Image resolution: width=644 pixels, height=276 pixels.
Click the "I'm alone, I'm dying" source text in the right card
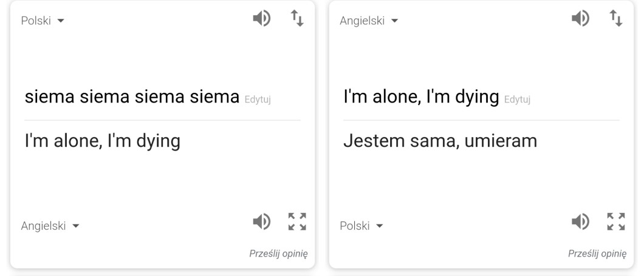tap(421, 96)
